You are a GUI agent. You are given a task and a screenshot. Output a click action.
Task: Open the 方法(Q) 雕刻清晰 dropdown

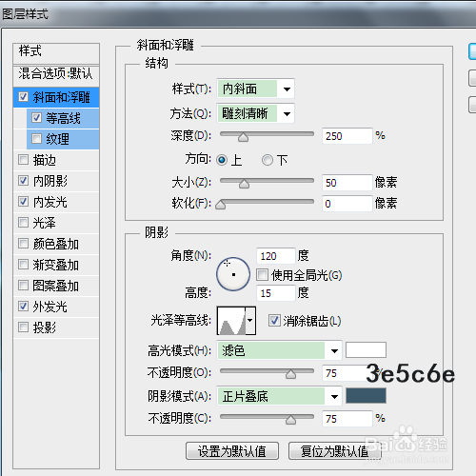pyautogui.click(x=255, y=113)
